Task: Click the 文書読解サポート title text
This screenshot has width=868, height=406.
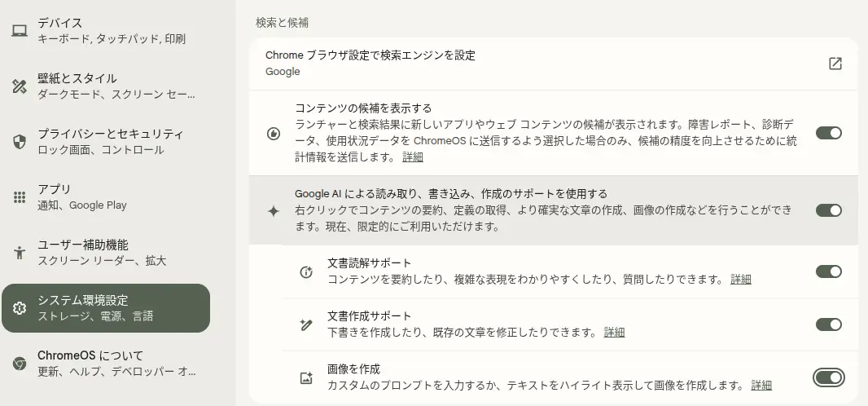Action: coord(369,263)
